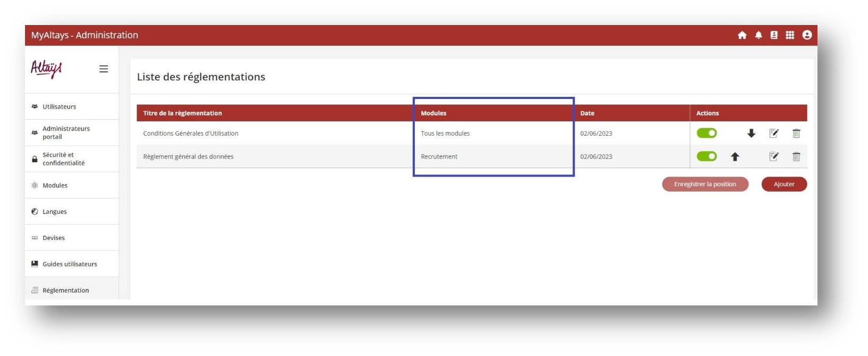Viewport: 868px width, 356px height.
Task: Toggle off Règlement général des données switch
Action: 706,156
